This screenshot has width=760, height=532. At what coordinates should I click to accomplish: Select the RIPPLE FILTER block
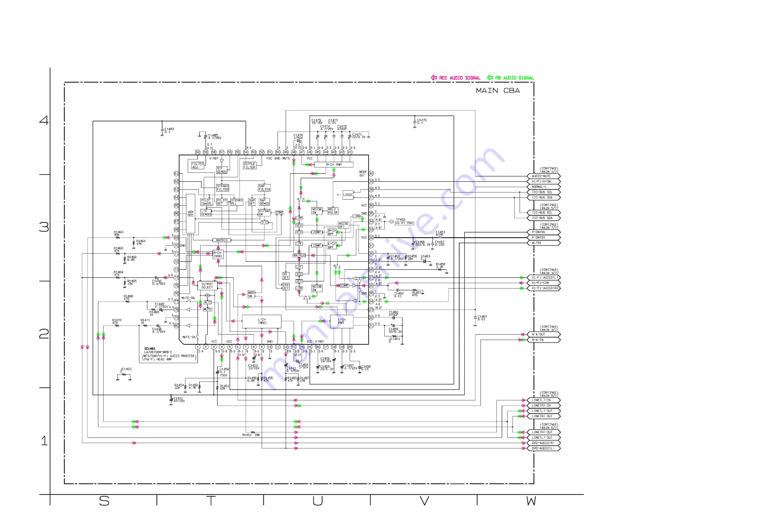[250, 166]
